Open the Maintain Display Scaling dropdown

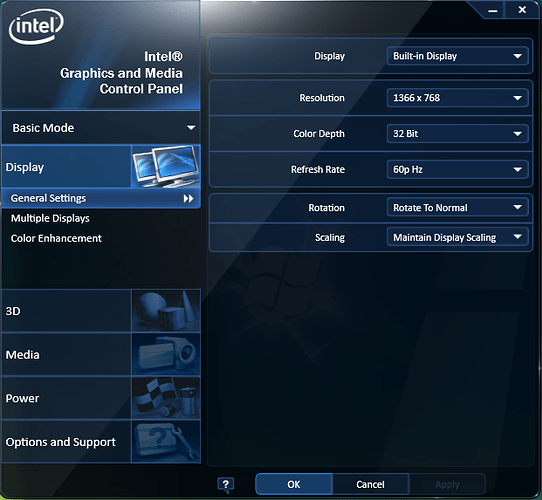(457, 237)
